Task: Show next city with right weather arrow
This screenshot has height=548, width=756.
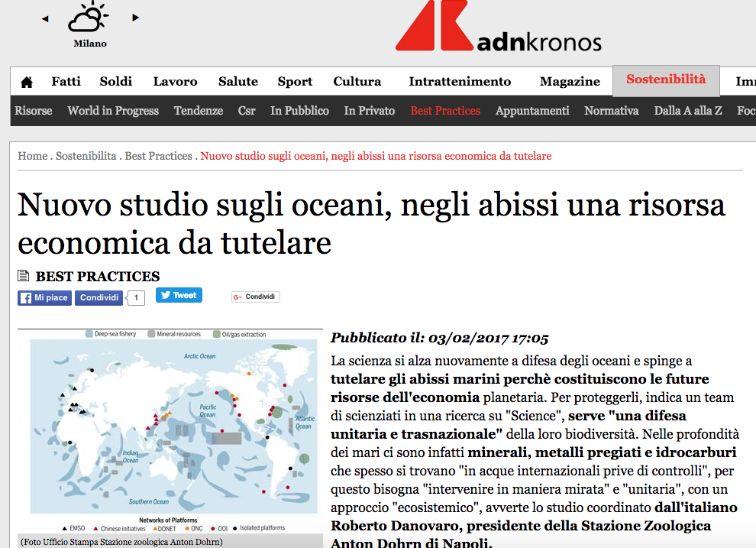Action: [135, 18]
